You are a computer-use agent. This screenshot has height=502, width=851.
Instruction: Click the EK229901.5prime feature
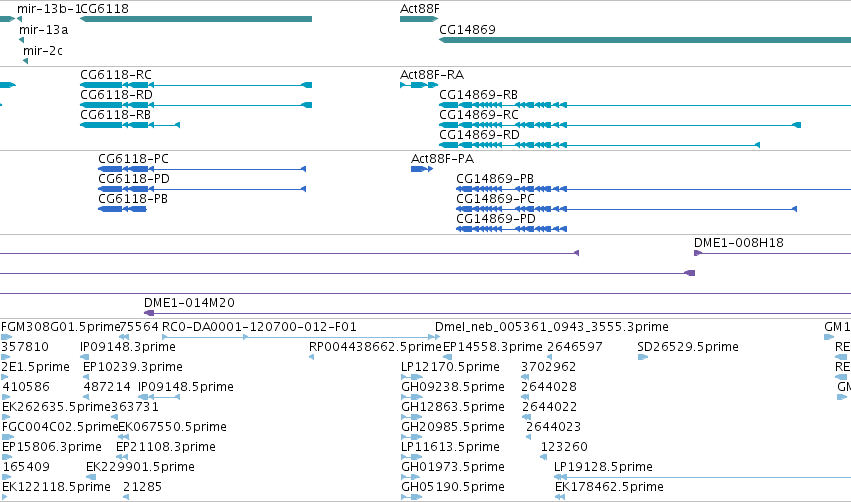point(91,477)
